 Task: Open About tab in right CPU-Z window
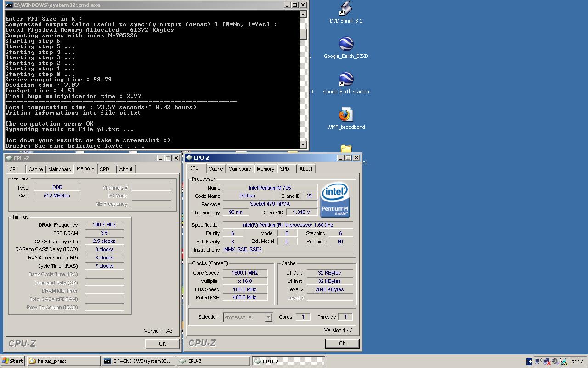pos(306,169)
